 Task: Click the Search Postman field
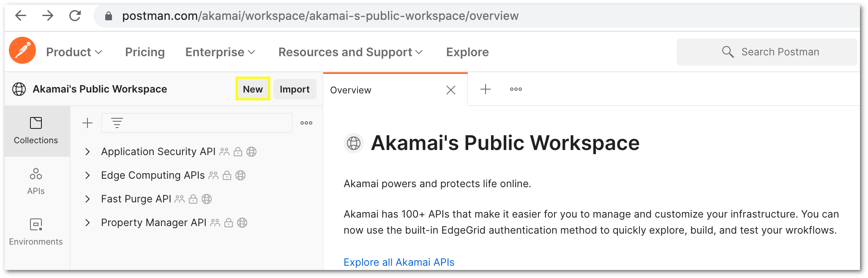[780, 52]
